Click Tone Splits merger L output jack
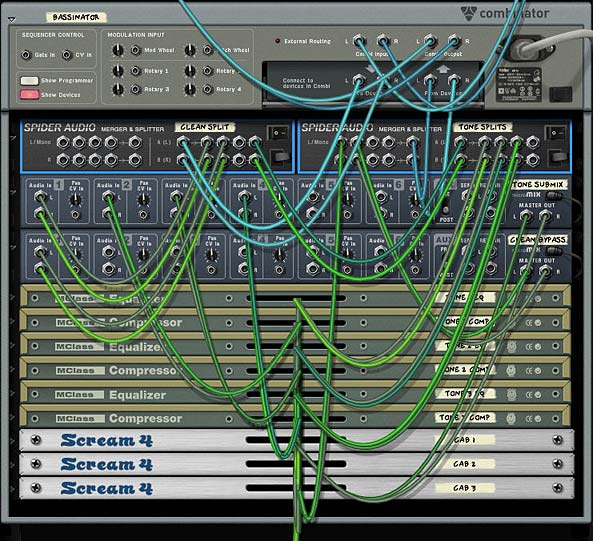Image resolution: width=593 pixels, height=541 pixels. click(x=413, y=142)
